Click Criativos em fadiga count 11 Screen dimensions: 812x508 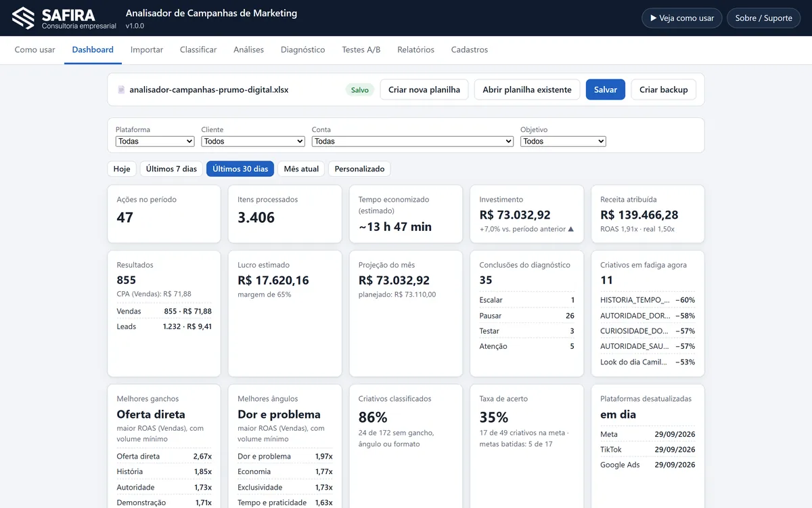point(606,280)
